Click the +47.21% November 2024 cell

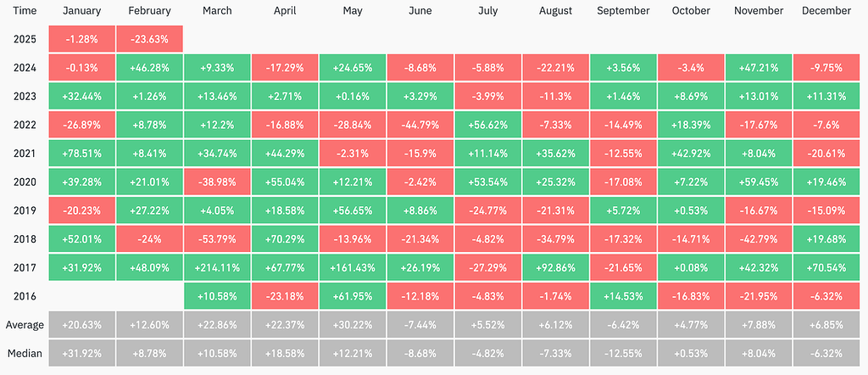758,69
